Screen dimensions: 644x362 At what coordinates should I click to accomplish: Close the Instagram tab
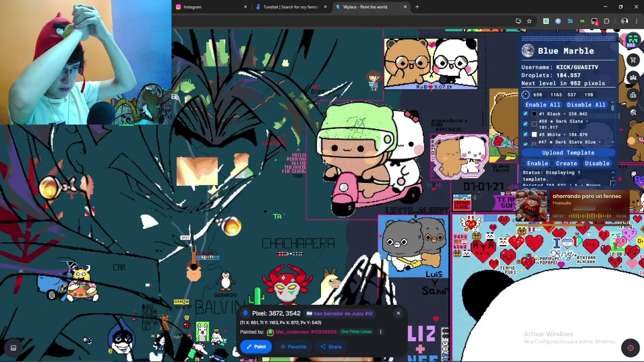pos(246,7)
